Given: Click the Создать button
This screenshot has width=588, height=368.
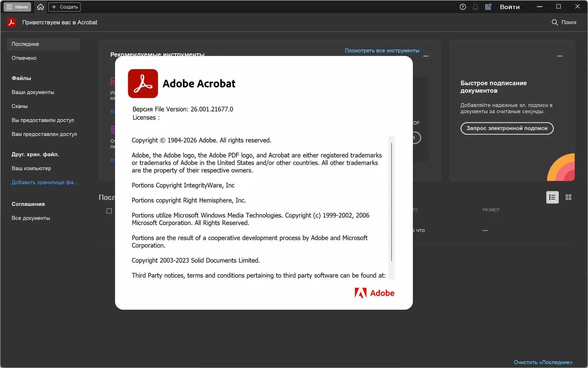Looking at the screenshot, I should (65, 7).
